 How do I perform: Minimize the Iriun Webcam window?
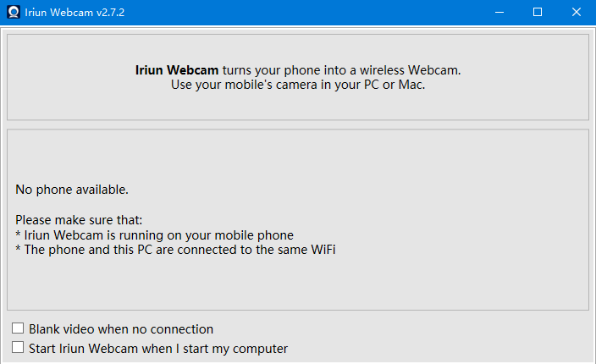(499, 12)
